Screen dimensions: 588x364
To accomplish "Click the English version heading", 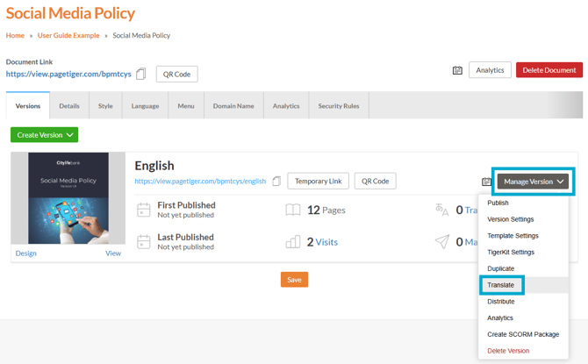I will click(154, 166).
